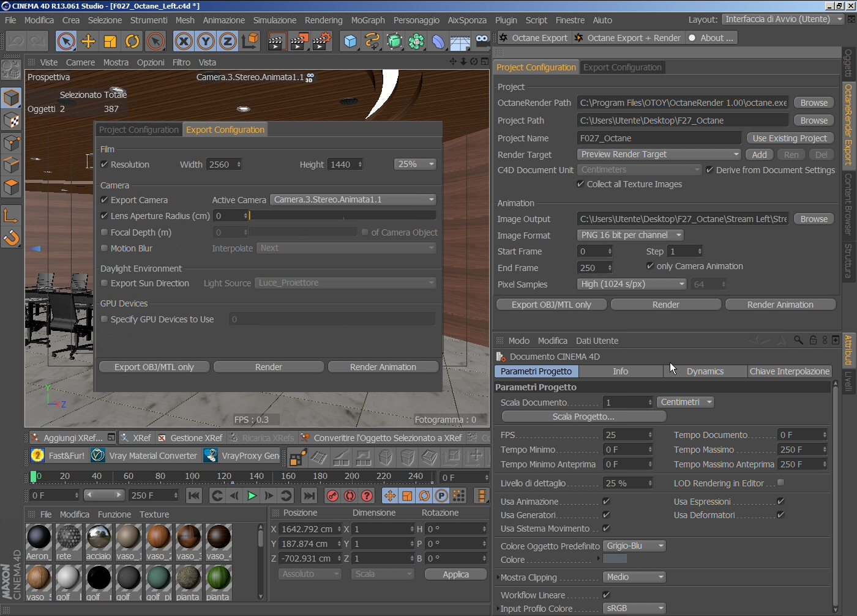Viewport: 857px width, 616px height.
Task: Click the Applica button
Action: click(456, 574)
